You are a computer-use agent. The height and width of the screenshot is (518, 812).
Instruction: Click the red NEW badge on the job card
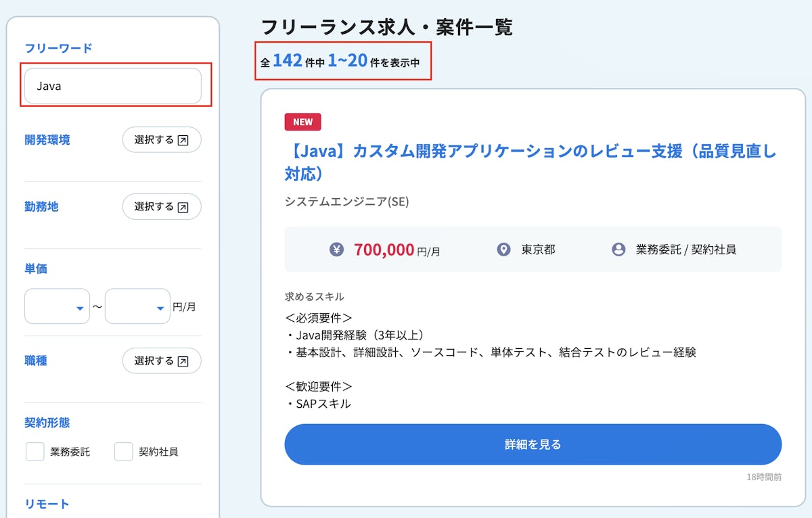click(x=302, y=122)
